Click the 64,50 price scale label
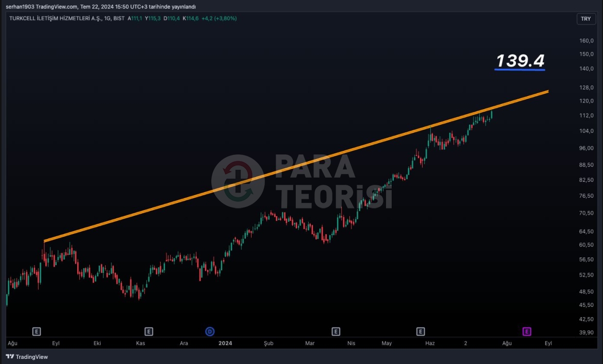The width and height of the screenshot is (603, 364). [587, 232]
